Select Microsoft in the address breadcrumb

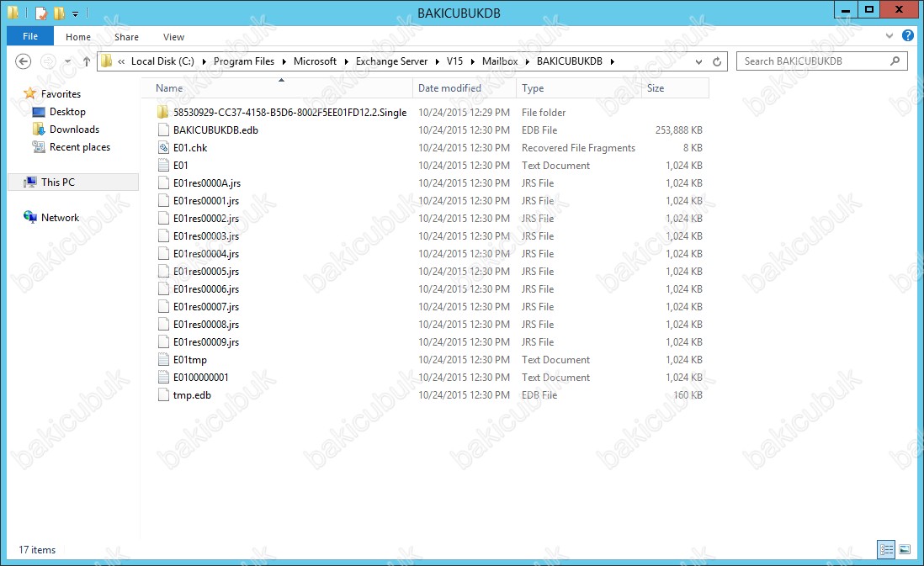[316, 61]
